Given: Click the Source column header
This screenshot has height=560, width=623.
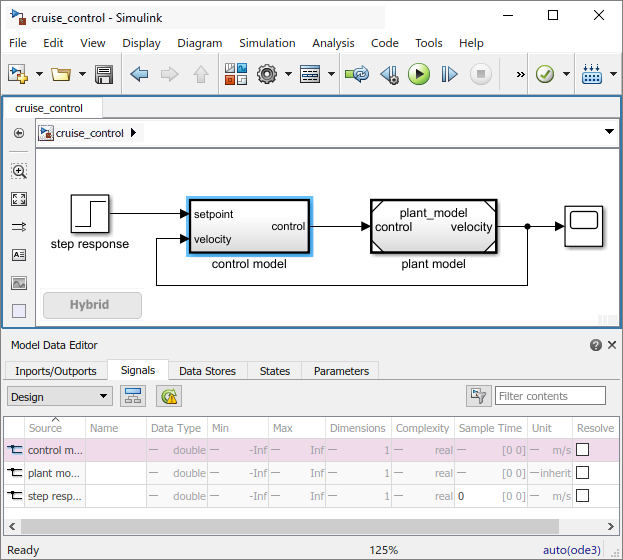Looking at the screenshot, I should [x=45, y=428].
